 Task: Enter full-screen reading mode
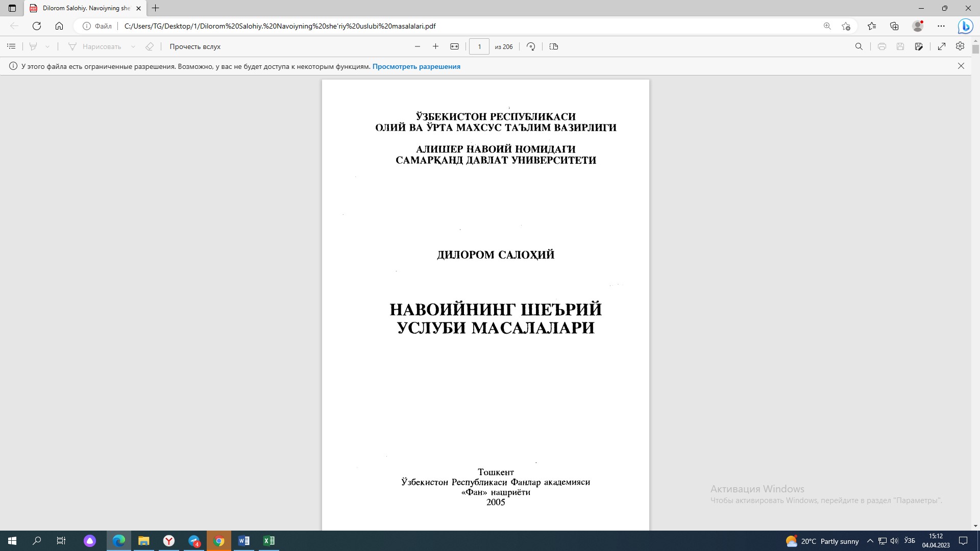pos(942,46)
